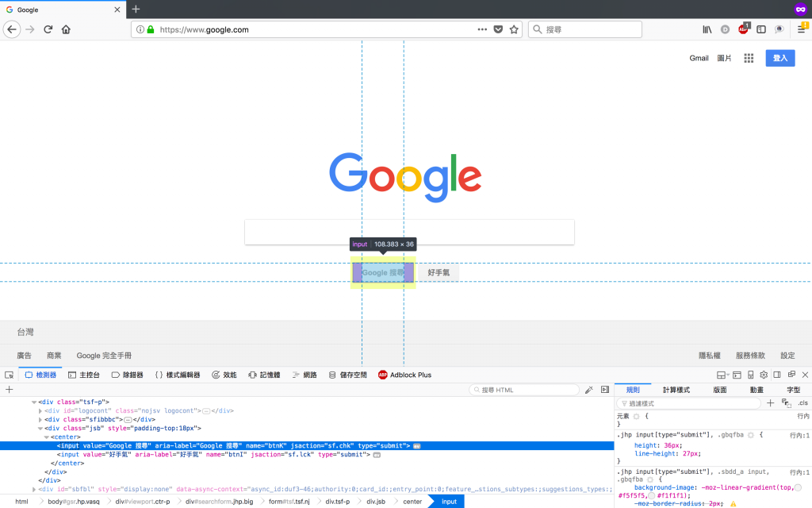Viewport: 812px width, 508px height.
Task: Select the div.jsb breadcrumb item
Action: pos(376,502)
